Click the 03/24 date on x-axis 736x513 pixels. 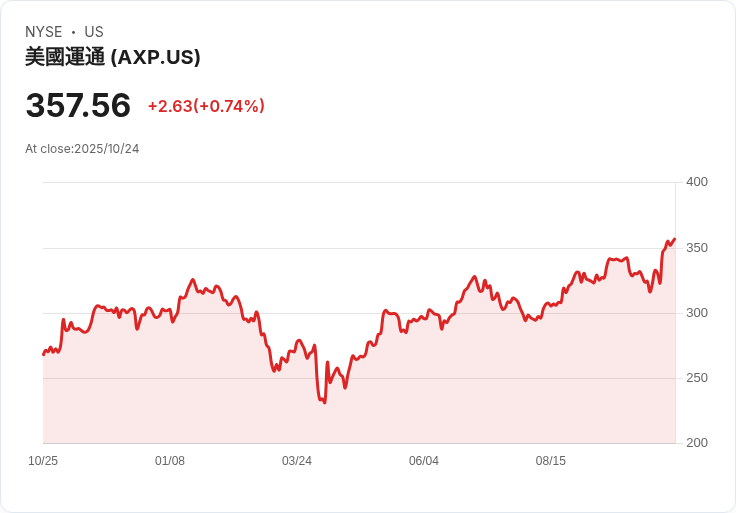(297, 461)
